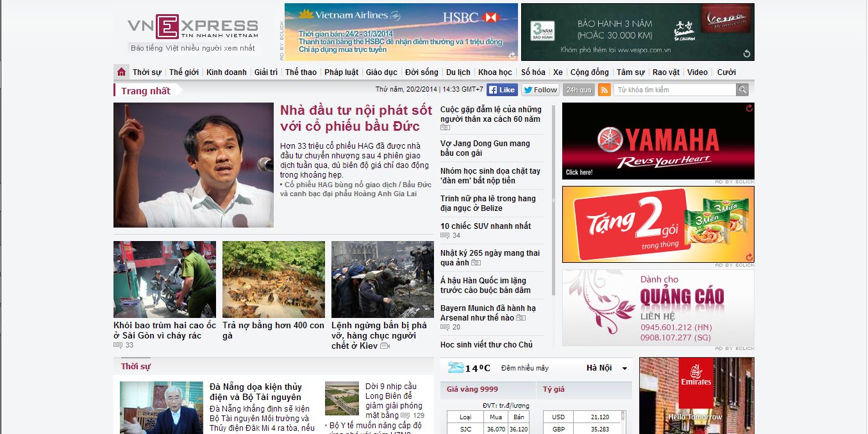Click the policeman and smoke thumbnail
868x434 pixels.
pos(165,280)
